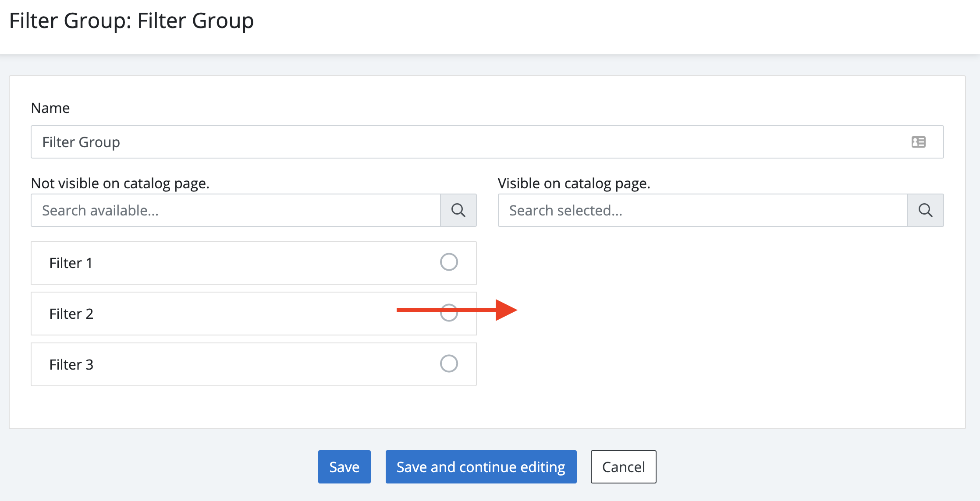
Task: Focus the Search selected input
Action: point(702,210)
